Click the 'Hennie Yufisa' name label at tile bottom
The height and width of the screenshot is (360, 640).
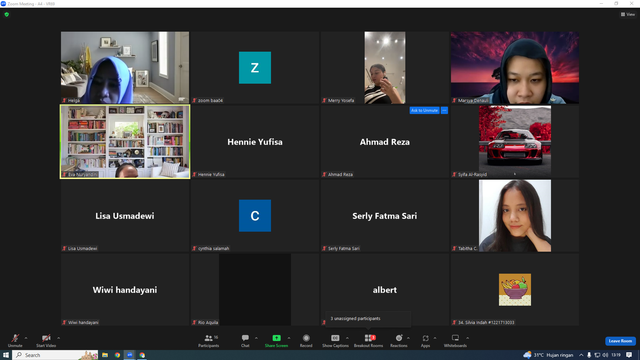pos(211,174)
